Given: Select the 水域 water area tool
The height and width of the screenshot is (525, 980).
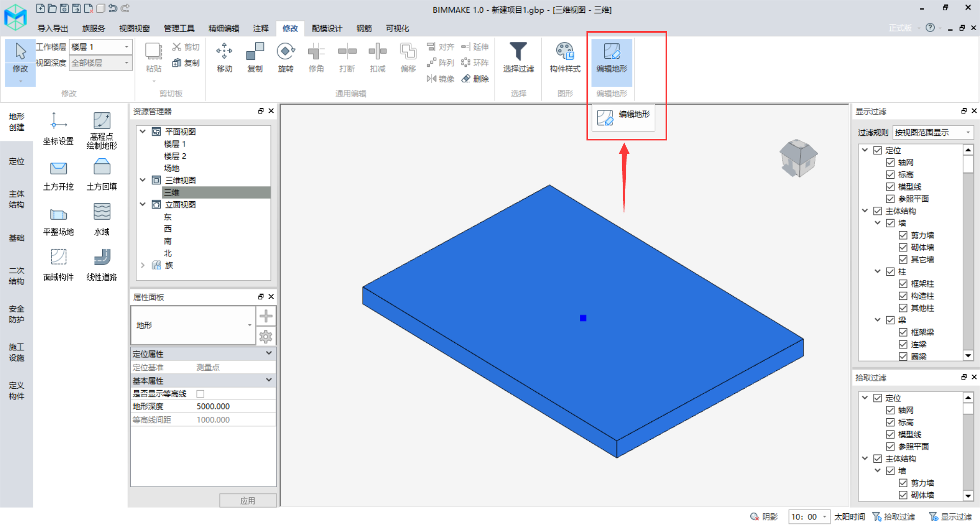Looking at the screenshot, I should point(102,220).
